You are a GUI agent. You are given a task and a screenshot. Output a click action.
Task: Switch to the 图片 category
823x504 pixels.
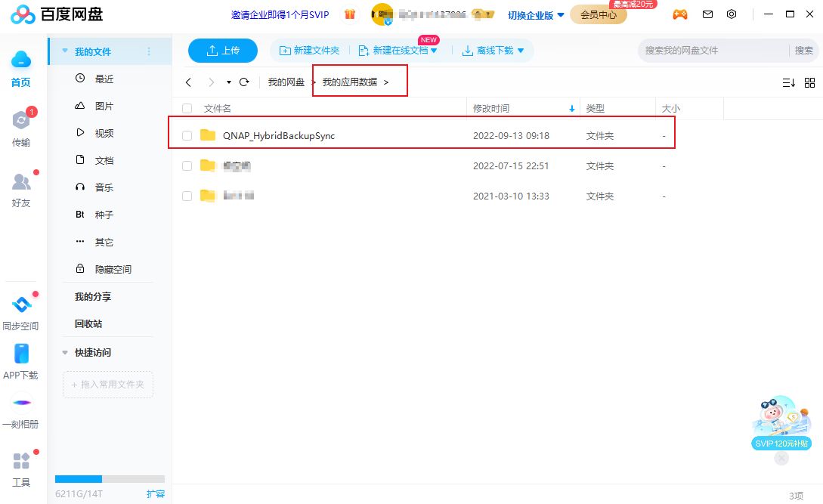103,106
